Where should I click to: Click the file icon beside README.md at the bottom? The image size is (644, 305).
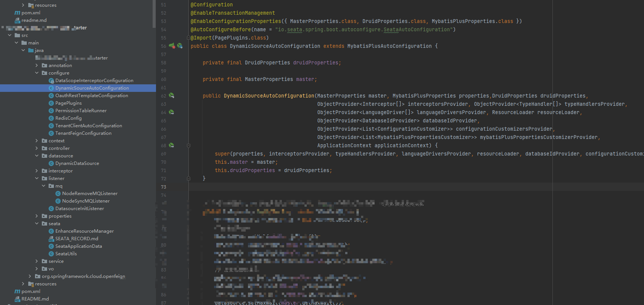point(17,299)
